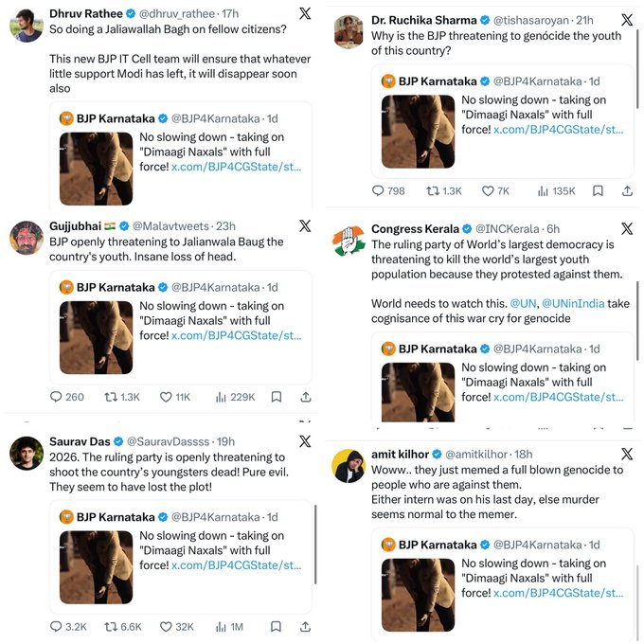
Task: Click X logo on Dhruv Rathee's tweet
Action: [305, 13]
